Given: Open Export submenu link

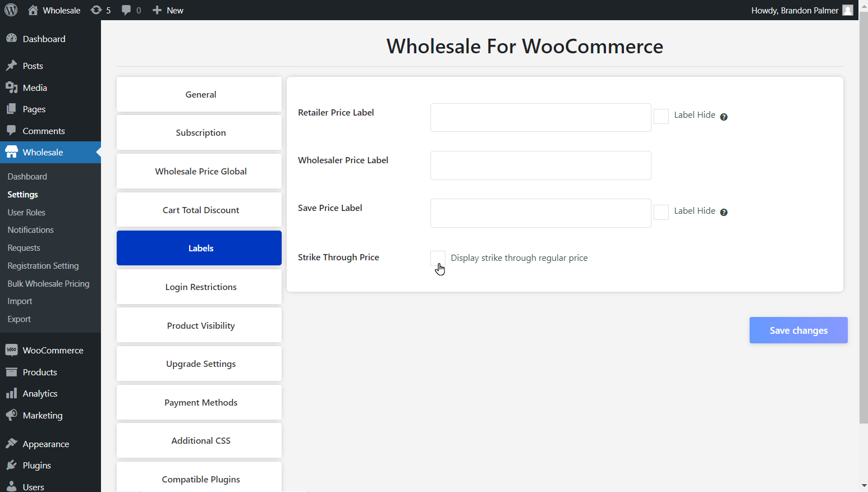Looking at the screenshot, I should pyautogui.click(x=20, y=319).
